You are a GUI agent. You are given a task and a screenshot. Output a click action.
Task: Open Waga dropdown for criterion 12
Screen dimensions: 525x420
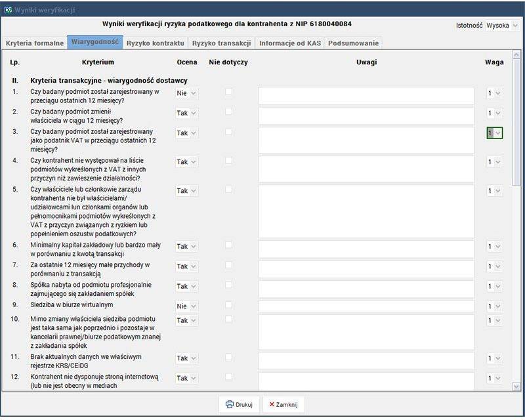(494, 378)
